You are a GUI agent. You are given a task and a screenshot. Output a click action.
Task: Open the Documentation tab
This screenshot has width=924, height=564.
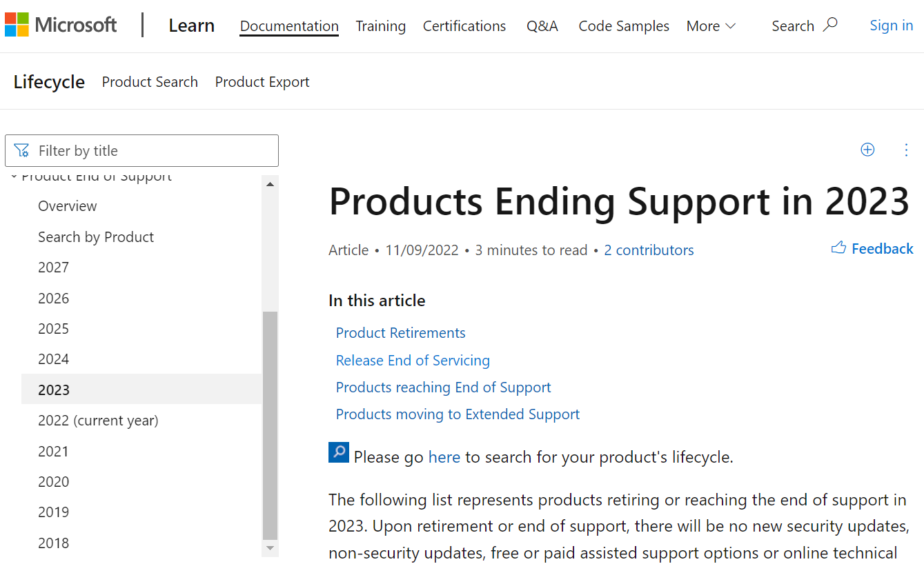[289, 26]
